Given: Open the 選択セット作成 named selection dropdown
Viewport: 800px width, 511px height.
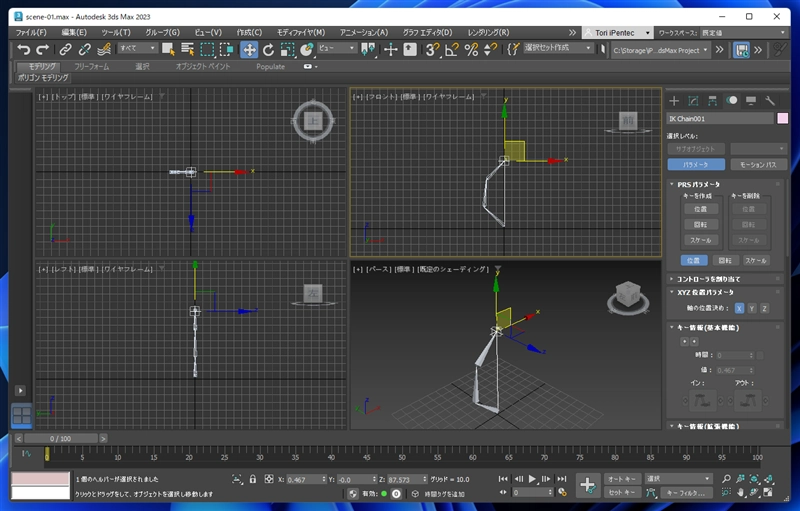Looking at the screenshot, I should [559, 48].
